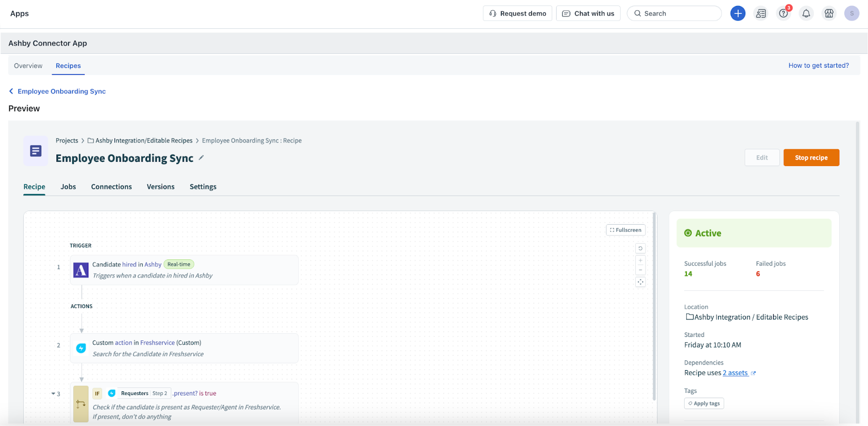Click the Requesters Step 2 data pill
Viewport: 868px width, 426px height.
144,393
